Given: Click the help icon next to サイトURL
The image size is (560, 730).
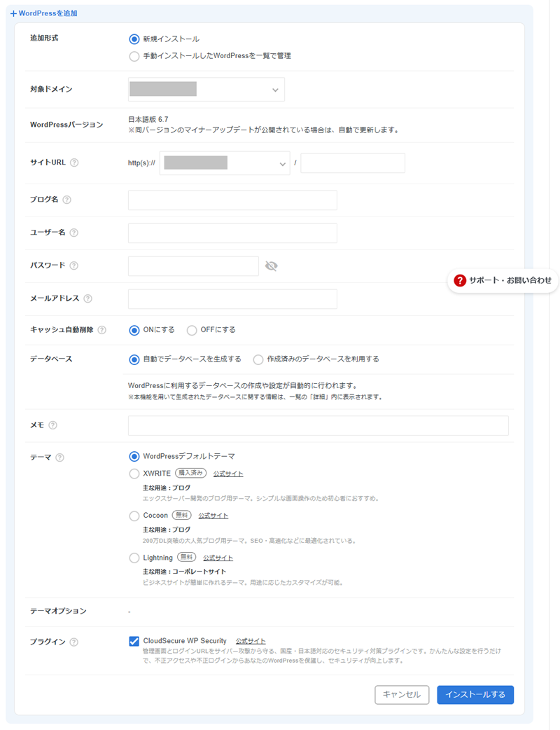Looking at the screenshot, I should pyautogui.click(x=74, y=163).
